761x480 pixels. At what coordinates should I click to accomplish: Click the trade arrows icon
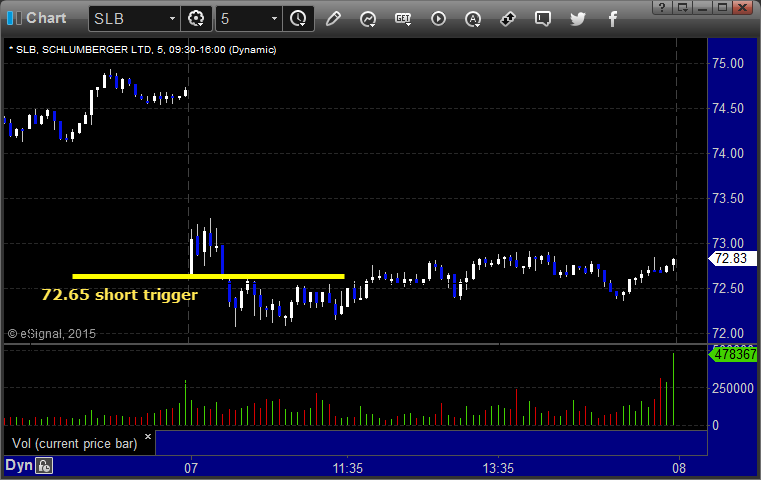point(508,19)
